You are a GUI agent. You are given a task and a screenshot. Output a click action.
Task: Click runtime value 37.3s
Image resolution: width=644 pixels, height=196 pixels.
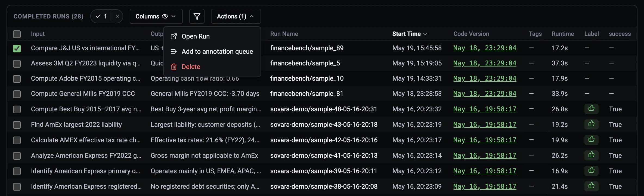click(x=560, y=63)
